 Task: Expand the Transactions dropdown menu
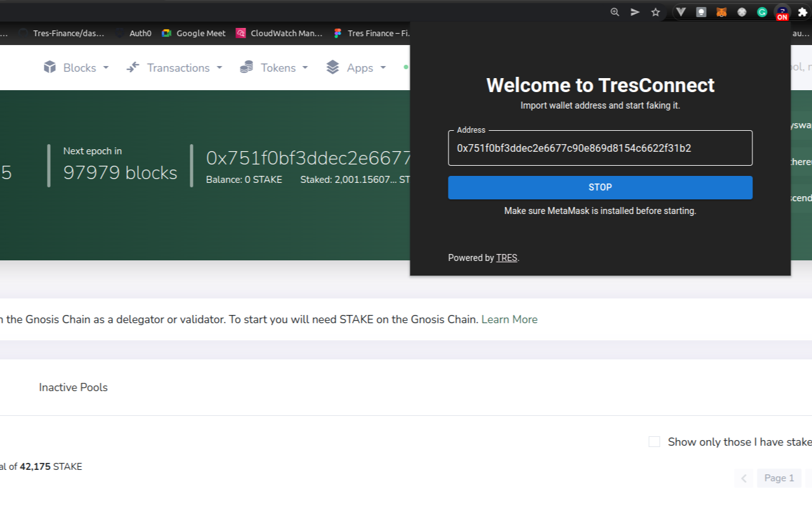[x=174, y=67]
